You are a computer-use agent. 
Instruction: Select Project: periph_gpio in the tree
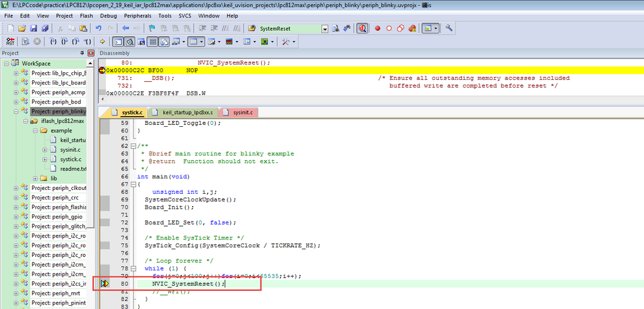coord(59,217)
